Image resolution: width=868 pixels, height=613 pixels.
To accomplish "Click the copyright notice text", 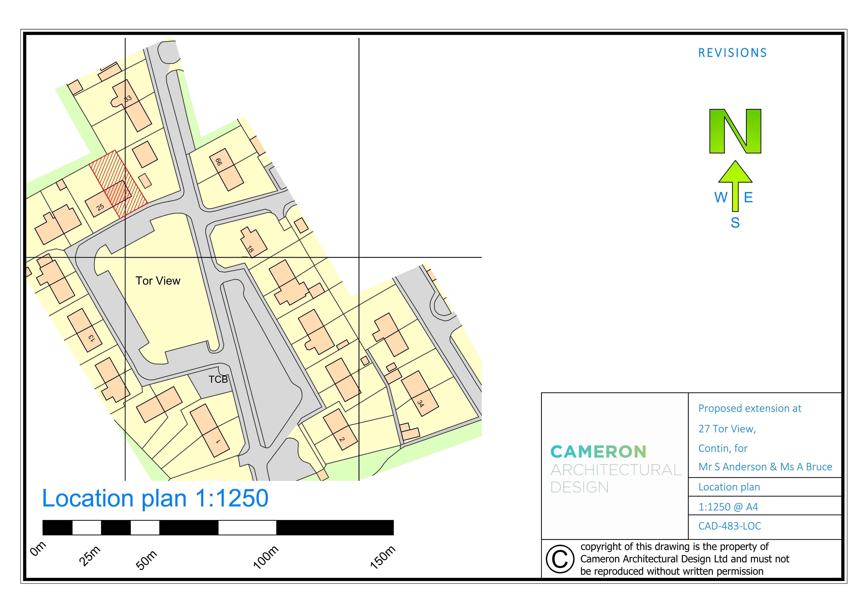I will pyautogui.click(x=685, y=559).
